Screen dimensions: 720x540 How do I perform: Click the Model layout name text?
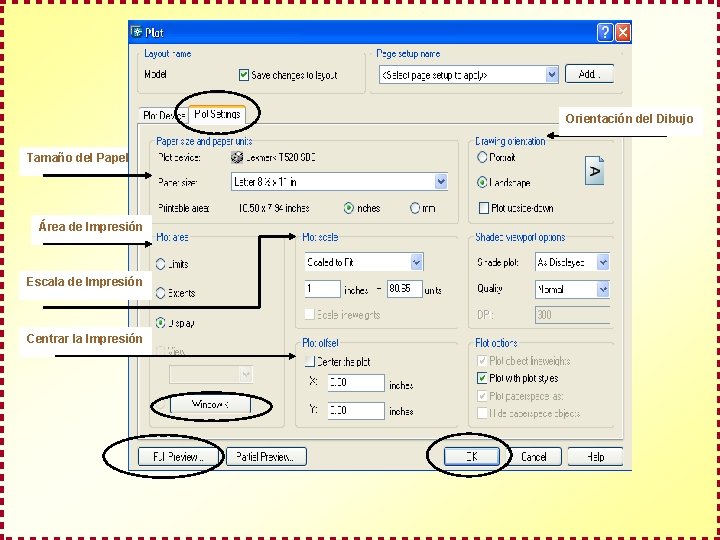(x=155, y=74)
